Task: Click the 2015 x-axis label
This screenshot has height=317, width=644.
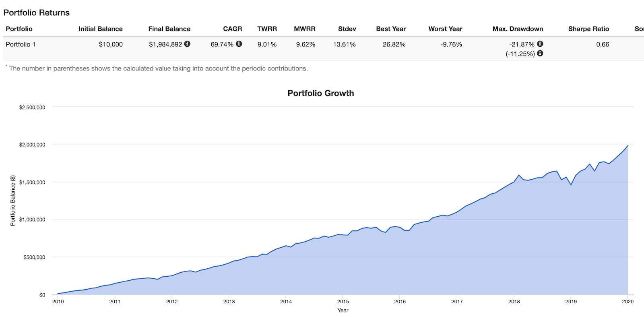Action: (343, 301)
